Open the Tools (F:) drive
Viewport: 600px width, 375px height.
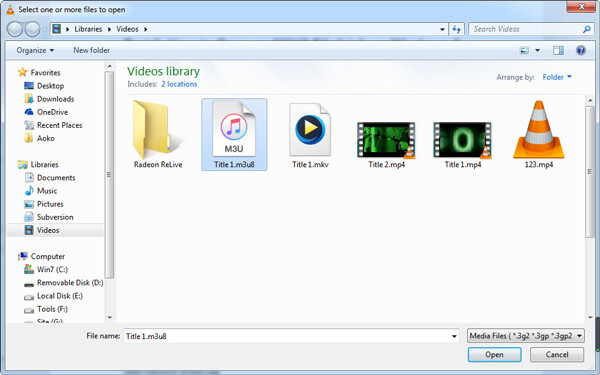point(52,309)
